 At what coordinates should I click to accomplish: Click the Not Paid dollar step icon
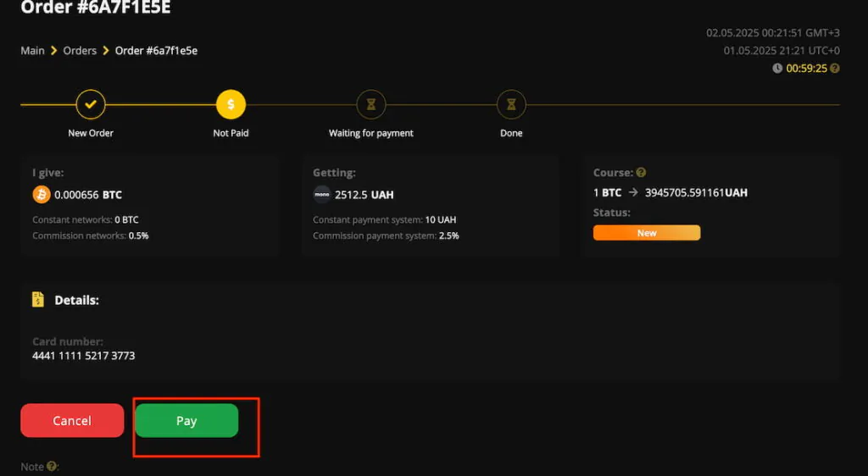231,104
